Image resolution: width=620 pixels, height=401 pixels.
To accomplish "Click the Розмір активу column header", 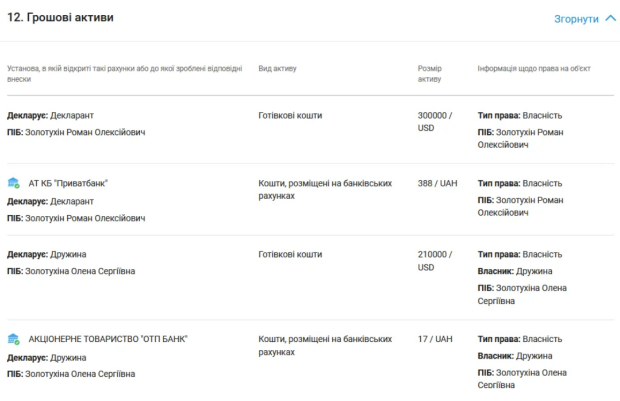I will point(430,74).
